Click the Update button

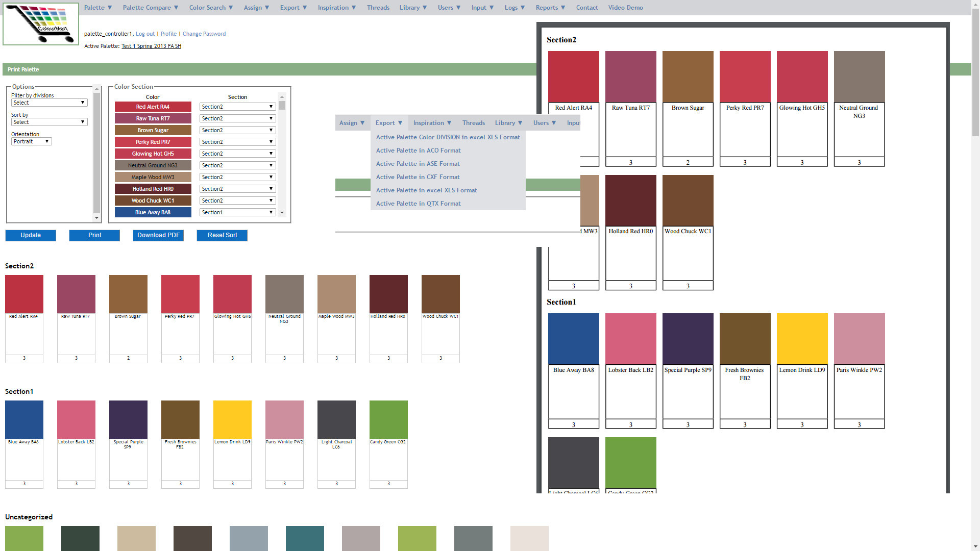pos(30,235)
